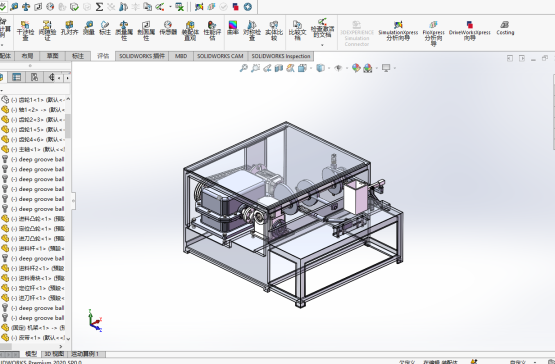The image size is (555, 364).
Task: Open the SOLIDWORKS 插件 add-ins tab
Action: click(142, 56)
